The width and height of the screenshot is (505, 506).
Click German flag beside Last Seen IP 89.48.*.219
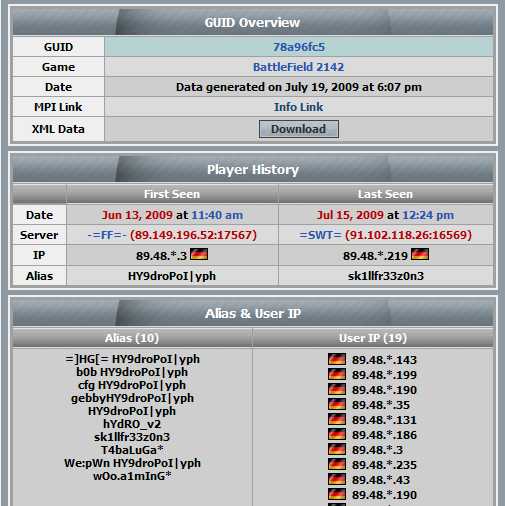click(420, 254)
